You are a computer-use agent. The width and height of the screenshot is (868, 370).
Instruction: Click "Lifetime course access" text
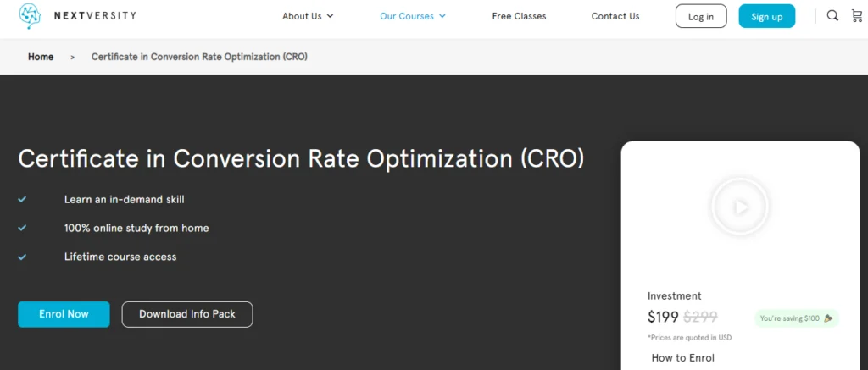pyautogui.click(x=120, y=257)
